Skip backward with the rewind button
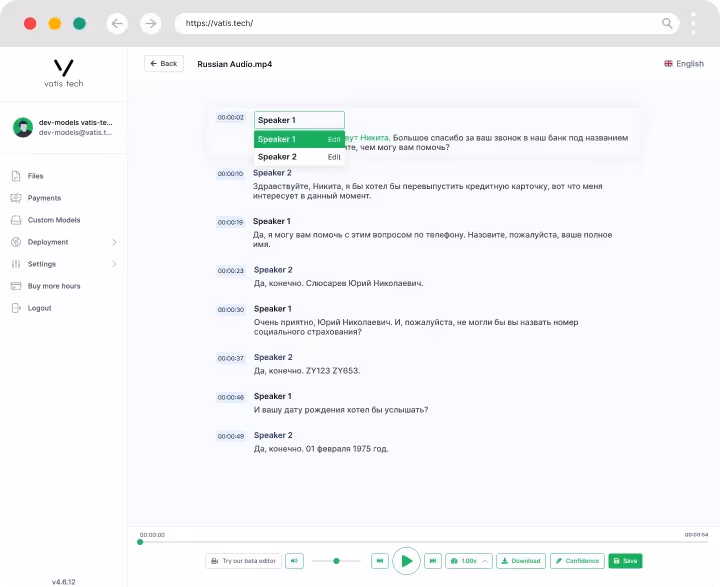The width and height of the screenshot is (720, 587). (x=380, y=561)
